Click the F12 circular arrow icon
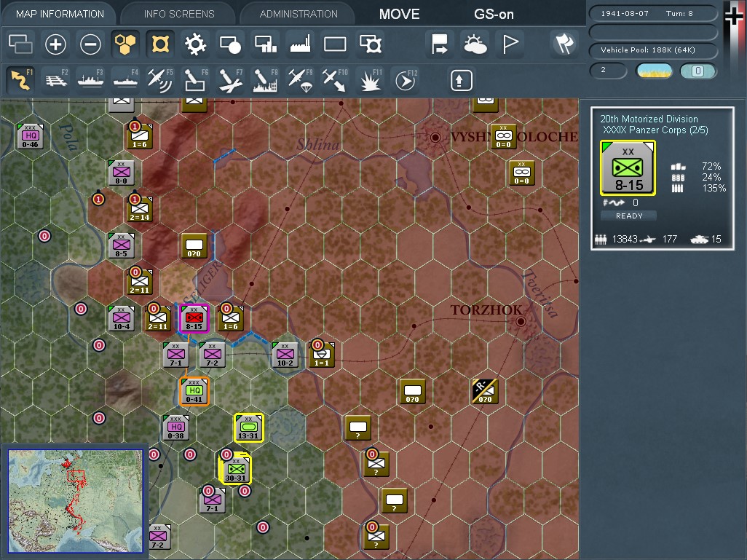The image size is (747, 560). [x=406, y=79]
